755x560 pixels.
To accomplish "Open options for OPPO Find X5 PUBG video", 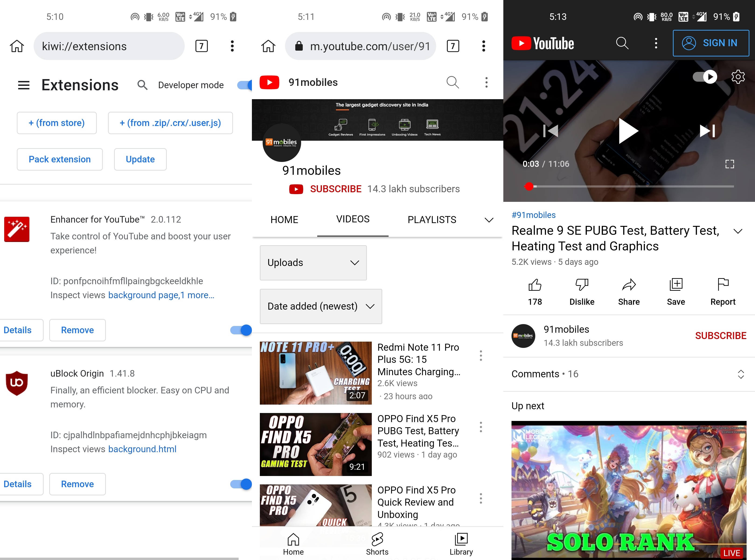I will (x=480, y=427).
